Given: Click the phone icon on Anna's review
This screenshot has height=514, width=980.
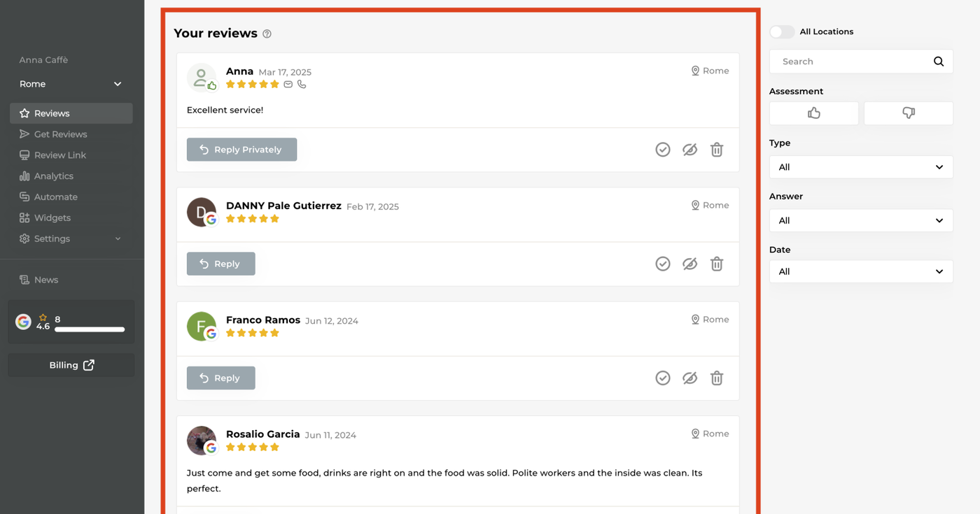Looking at the screenshot, I should (x=302, y=84).
